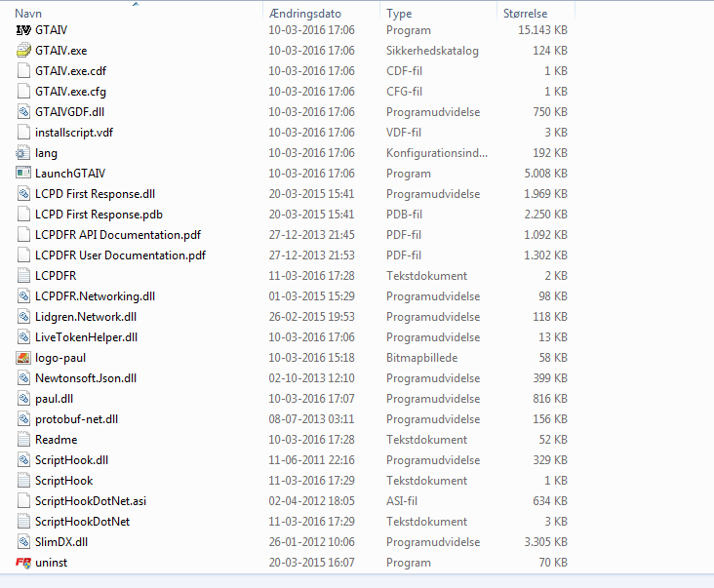Image resolution: width=714 pixels, height=588 pixels.
Task: Click the size 3.305 KB
Action: 545,542
